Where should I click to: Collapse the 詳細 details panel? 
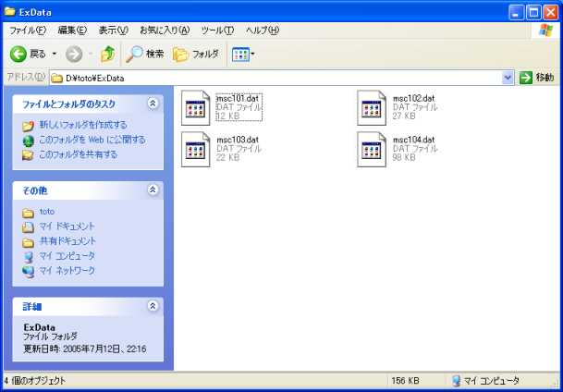point(153,306)
